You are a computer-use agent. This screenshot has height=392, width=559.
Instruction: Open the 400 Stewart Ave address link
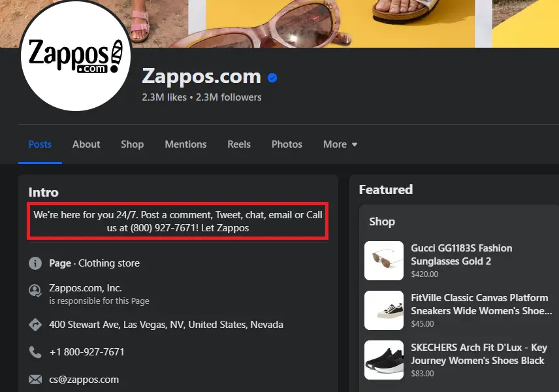pos(166,325)
